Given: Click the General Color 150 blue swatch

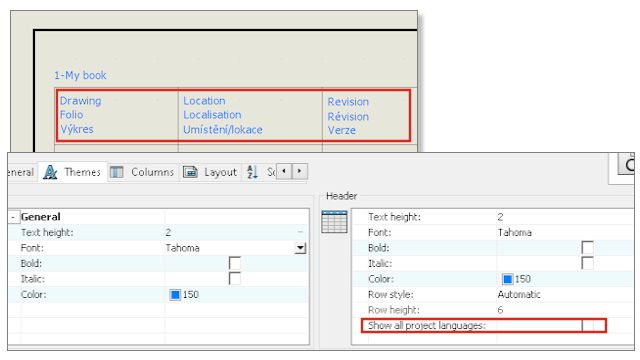Looking at the screenshot, I should (x=175, y=295).
